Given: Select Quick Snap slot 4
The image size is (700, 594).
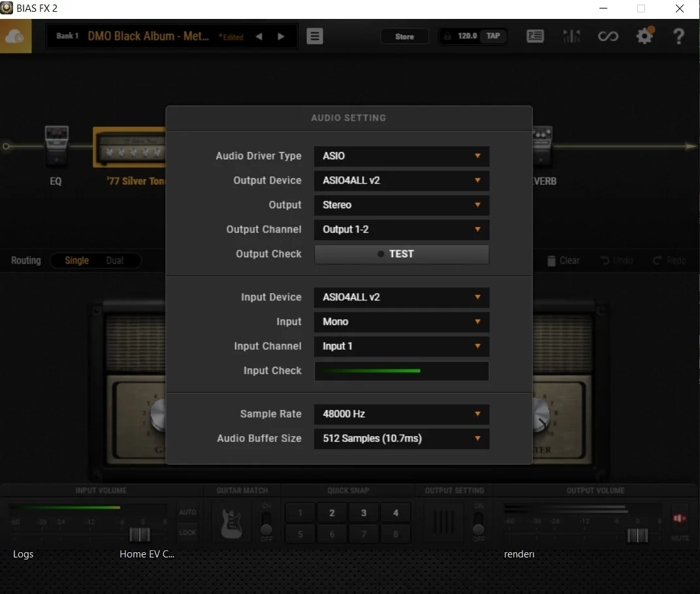Looking at the screenshot, I should [395, 513].
